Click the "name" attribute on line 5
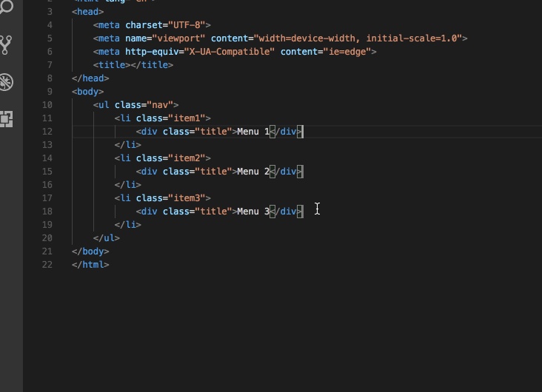This screenshot has height=392, width=542. tap(135, 38)
